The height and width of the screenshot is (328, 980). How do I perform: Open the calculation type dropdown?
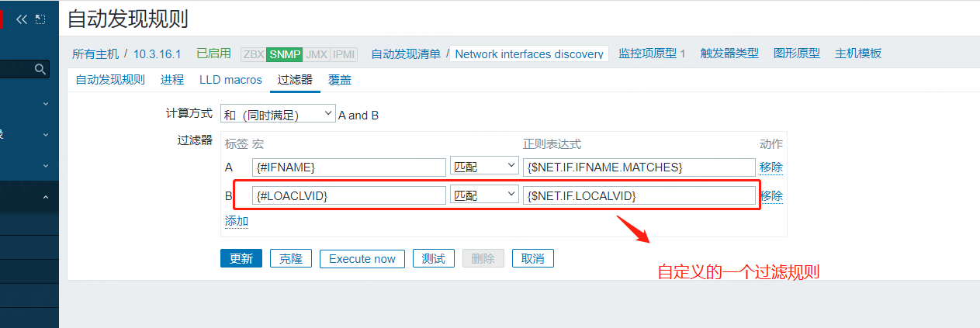278,115
